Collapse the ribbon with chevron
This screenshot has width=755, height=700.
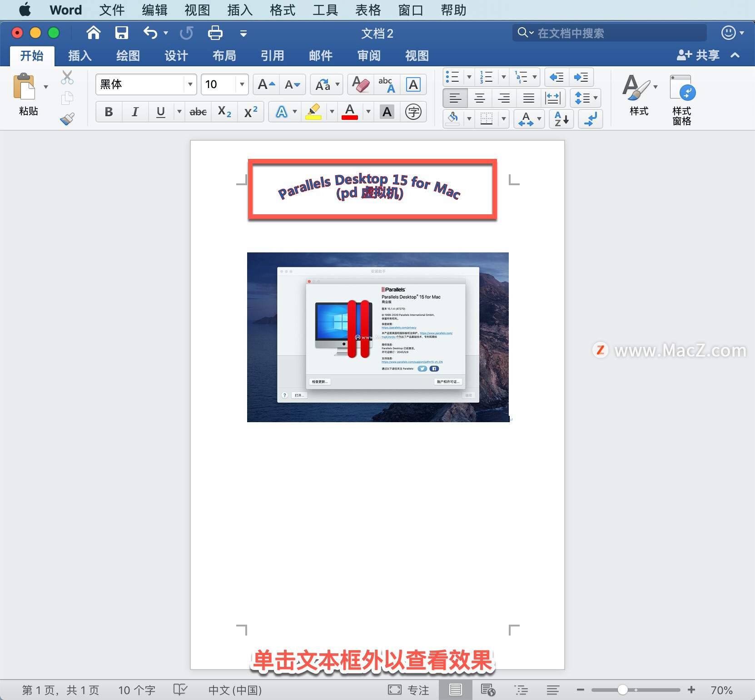tap(735, 55)
